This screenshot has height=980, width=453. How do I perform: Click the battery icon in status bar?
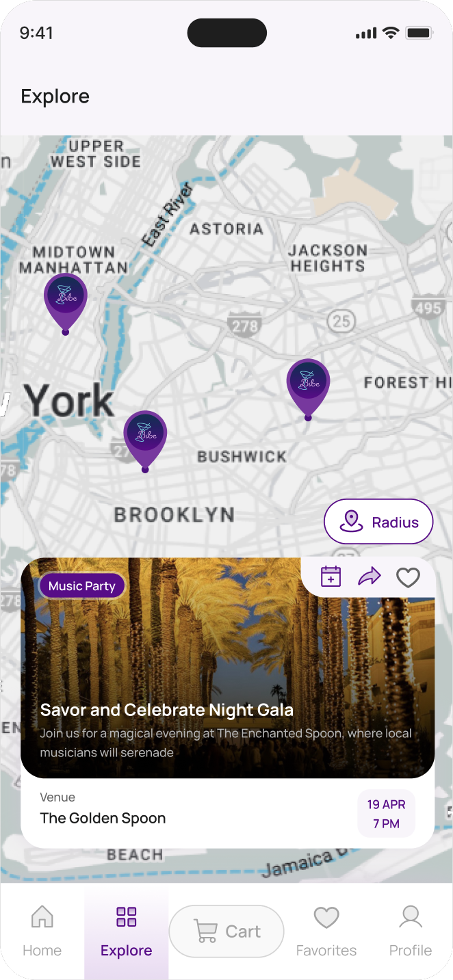click(x=418, y=33)
